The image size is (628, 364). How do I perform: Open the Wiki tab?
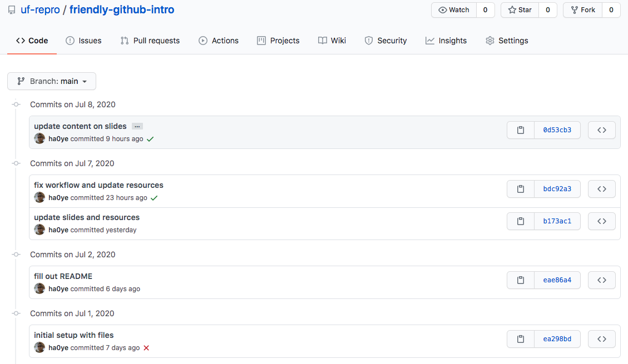tap(332, 41)
